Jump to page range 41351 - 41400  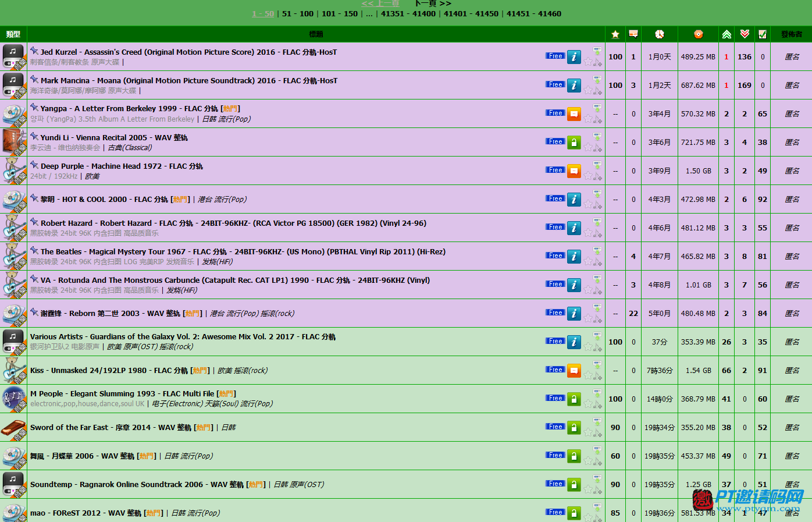[408, 13]
